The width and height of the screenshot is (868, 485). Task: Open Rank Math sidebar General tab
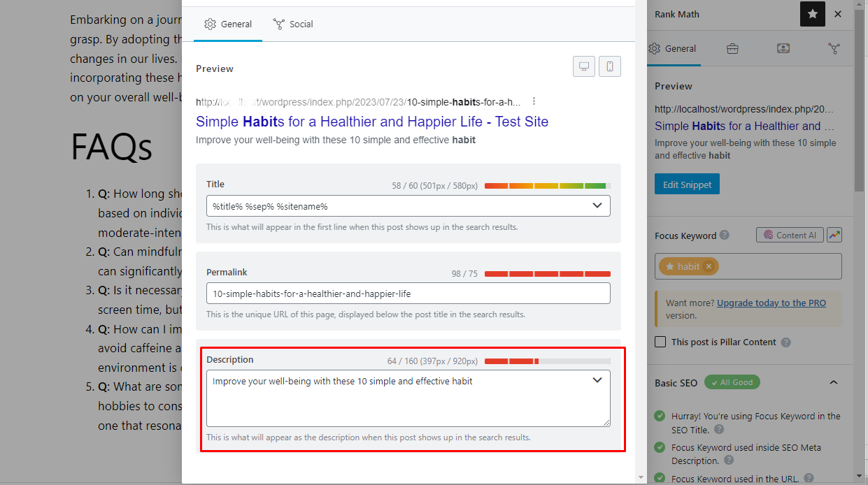tap(672, 49)
